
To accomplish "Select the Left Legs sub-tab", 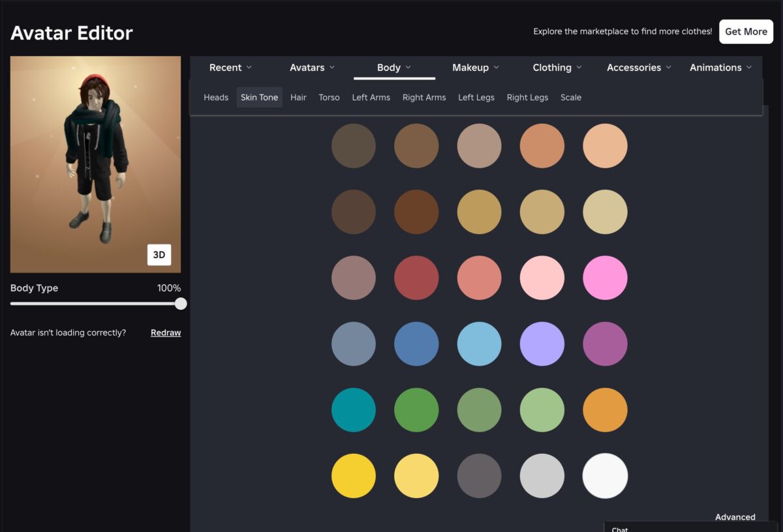I will click(476, 97).
